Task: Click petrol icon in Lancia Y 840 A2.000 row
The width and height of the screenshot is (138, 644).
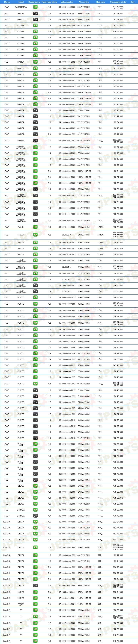Action: pyautogui.click(x=35, y=641)
